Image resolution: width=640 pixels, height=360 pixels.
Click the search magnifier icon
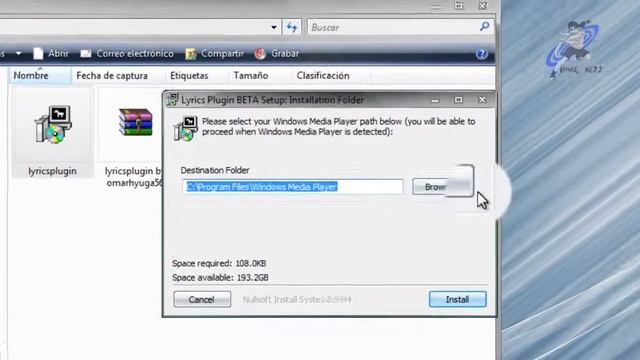pyautogui.click(x=484, y=27)
